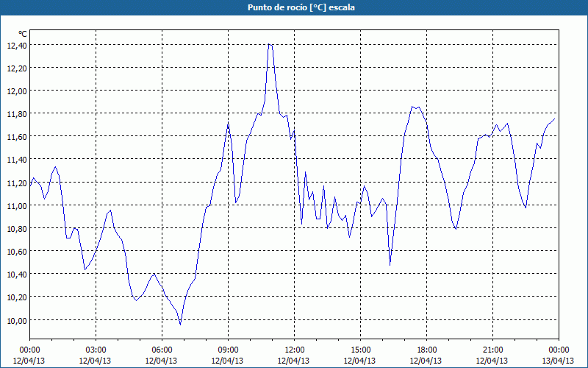The width and height of the screenshot is (588, 368).
Task: Click the 11,20 y-axis label
Action: click(x=17, y=183)
